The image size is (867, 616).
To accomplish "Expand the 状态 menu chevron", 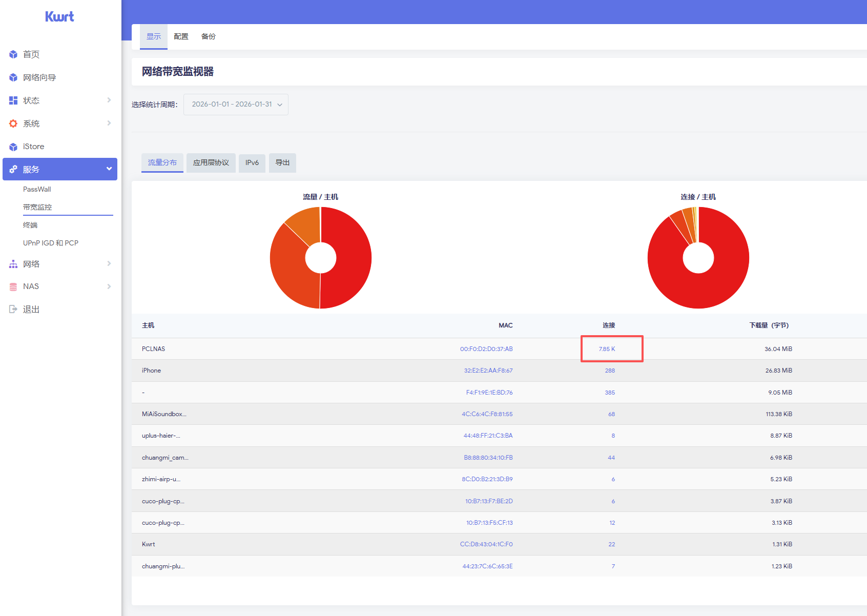I will pyautogui.click(x=109, y=100).
